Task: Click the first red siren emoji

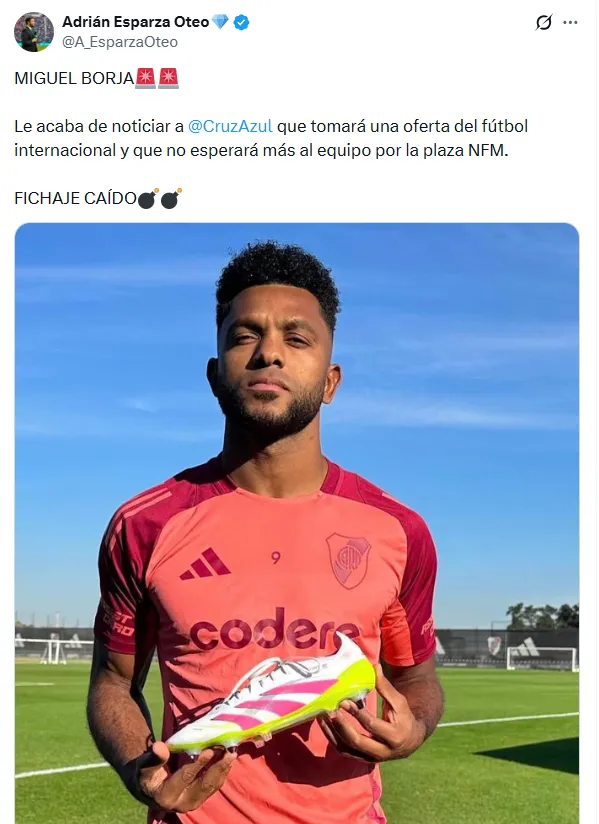Action: click(146, 78)
